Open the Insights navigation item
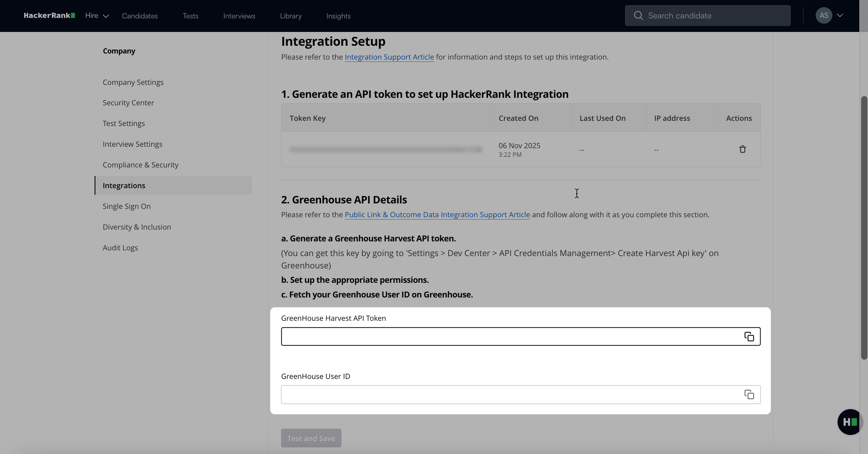The width and height of the screenshot is (868, 454). tap(338, 16)
